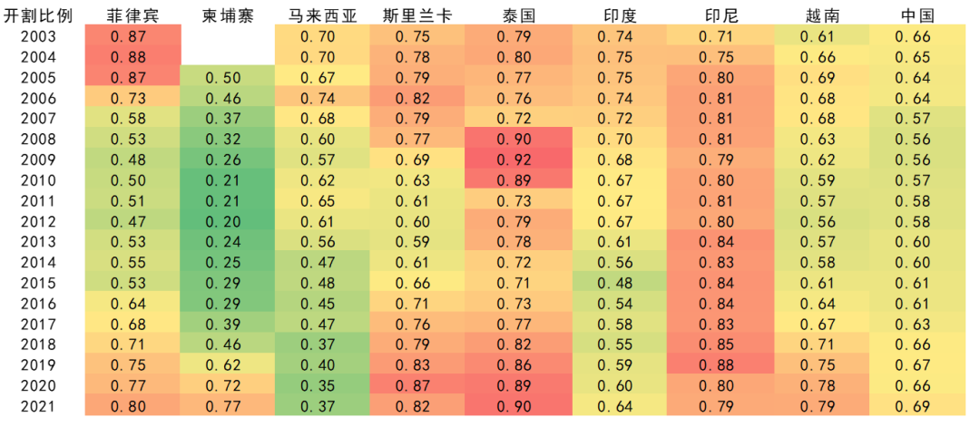This screenshot has height=427, width=980.
Task: Select the 2003 row label
Action: point(39,37)
